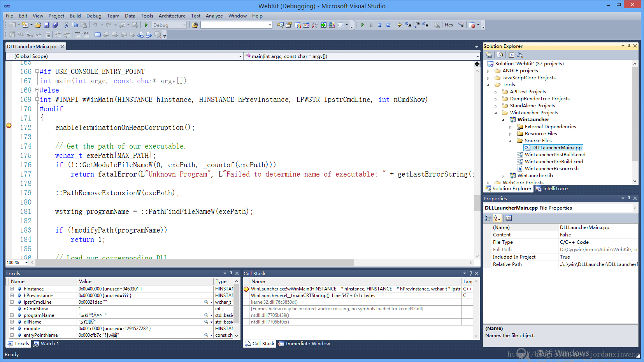
Task: Cut selection using the scissors icon
Action: [x=67, y=25]
